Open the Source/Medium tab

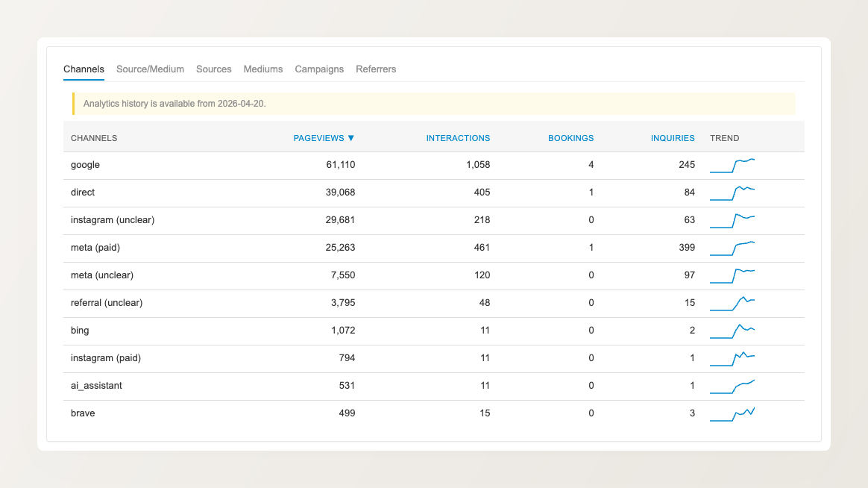(150, 69)
